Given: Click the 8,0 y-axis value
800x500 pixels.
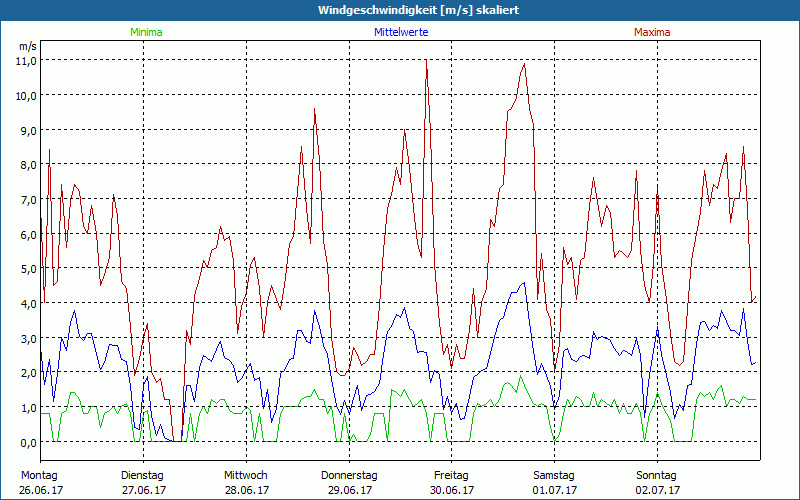Looking at the screenshot, I should (x=28, y=165).
